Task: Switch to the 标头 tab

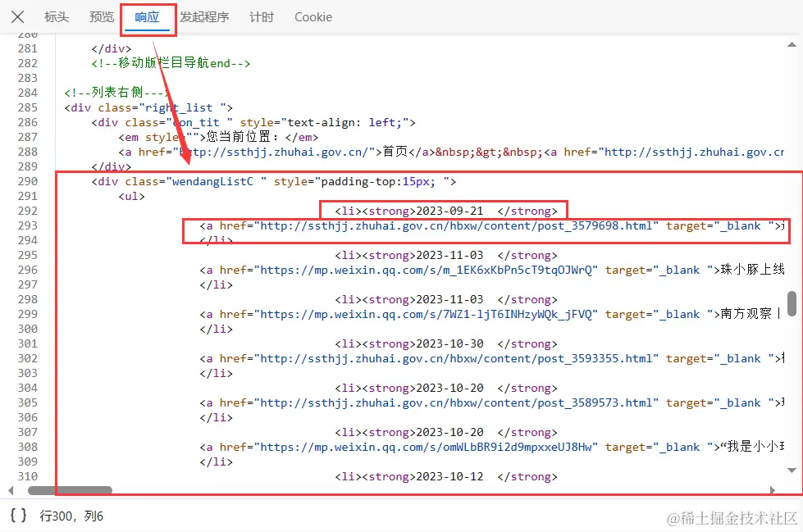Action: pos(57,17)
